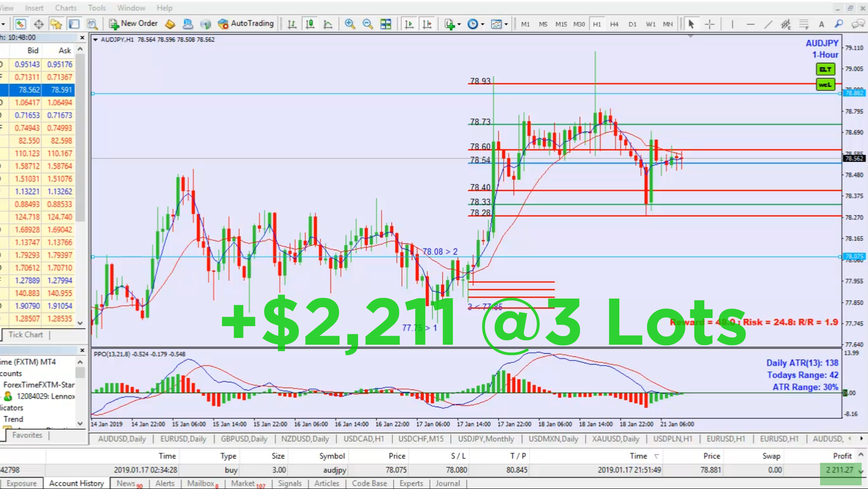Screen dimensions: 868x489
Task: Open the Help menu
Action: coord(165,8)
